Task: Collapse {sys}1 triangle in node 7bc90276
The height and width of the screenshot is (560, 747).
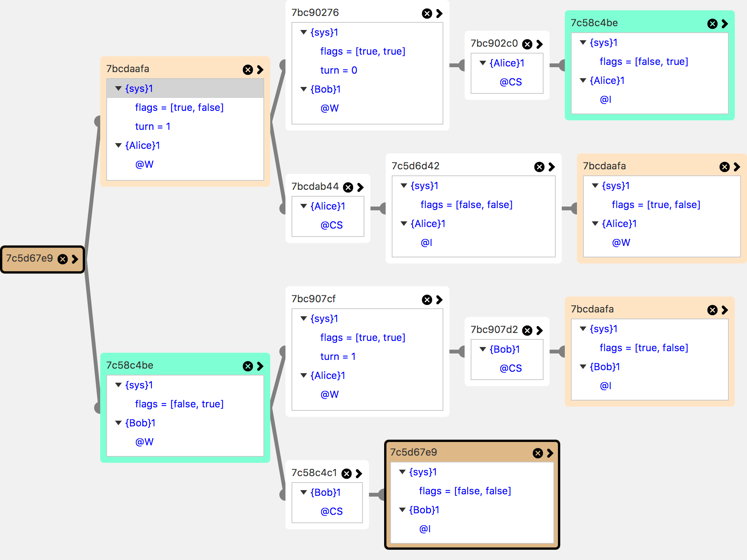Action: (304, 32)
